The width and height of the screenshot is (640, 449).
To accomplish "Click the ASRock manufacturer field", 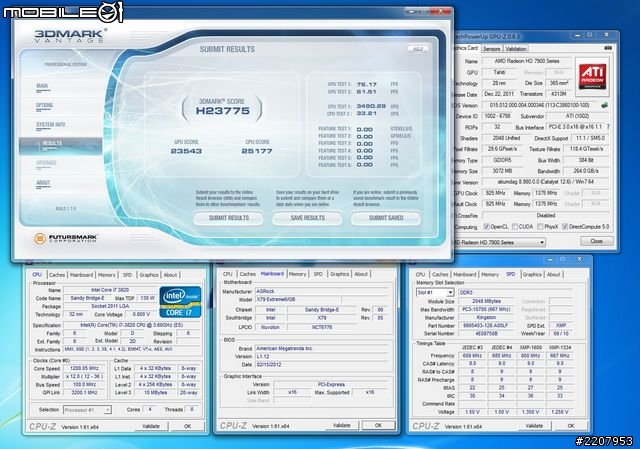I will [x=321, y=291].
